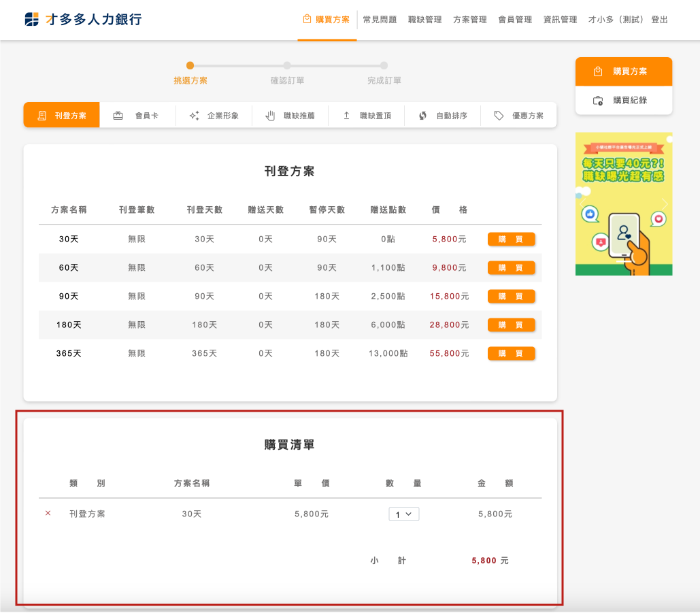Click the 才多多人力銀行 logo icon
The width and height of the screenshot is (700, 613).
pos(31,20)
